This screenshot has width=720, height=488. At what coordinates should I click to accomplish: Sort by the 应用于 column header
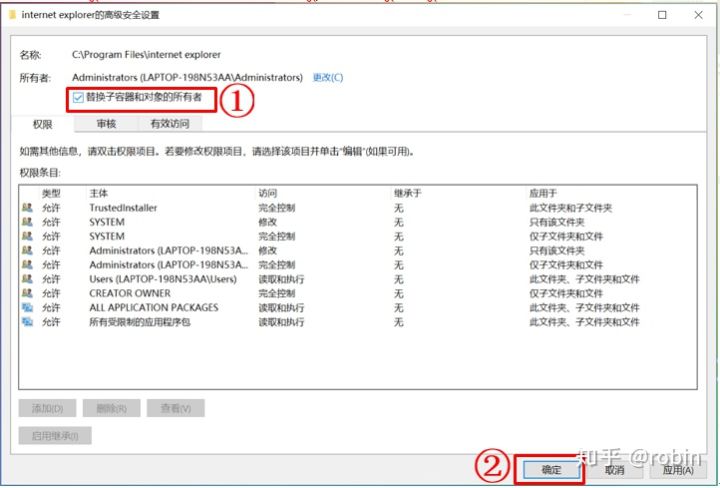(x=543, y=193)
